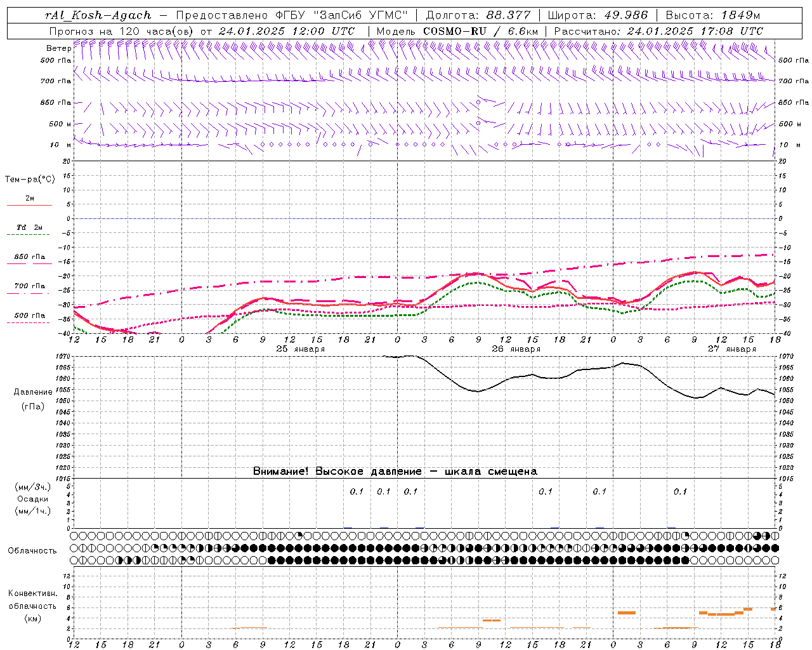812x650 pixels.
Task: Click the warning Внимание! Высокое давление – шкала смещена
Action: [x=395, y=472]
